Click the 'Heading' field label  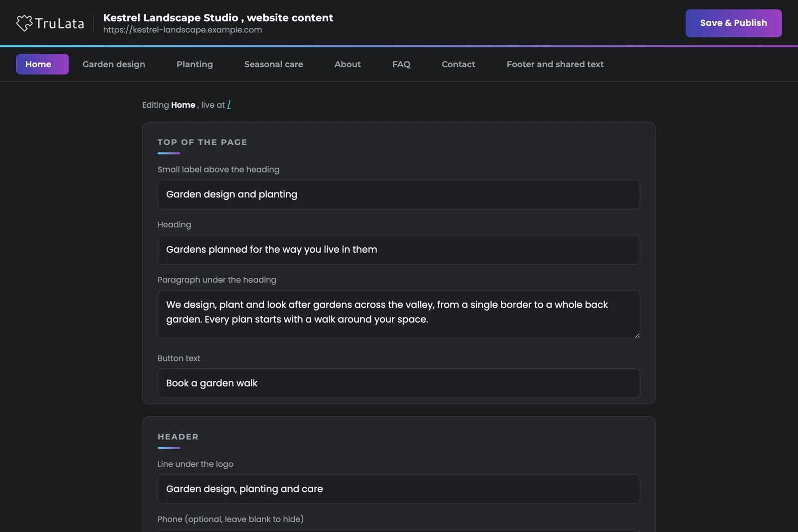coord(174,225)
